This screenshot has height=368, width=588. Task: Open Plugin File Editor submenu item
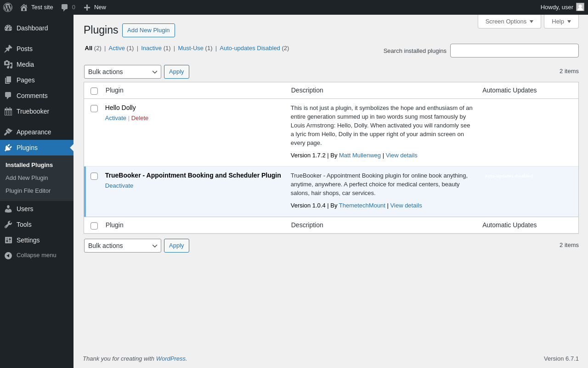coord(28,190)
